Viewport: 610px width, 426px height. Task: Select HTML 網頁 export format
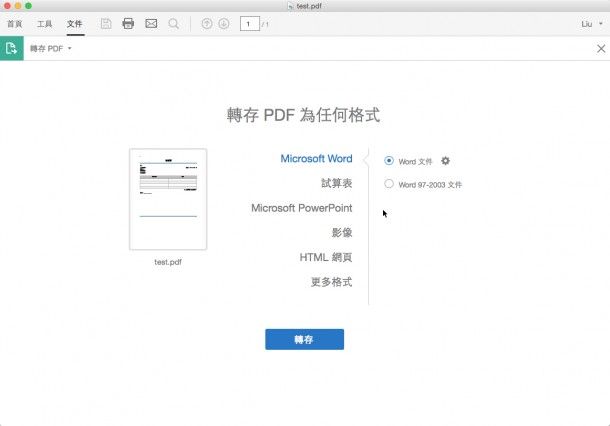tap(326, 257)
